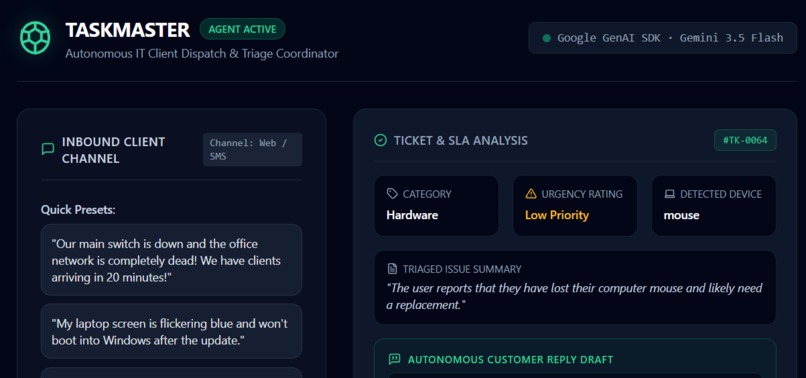Click the Taskmaster green gem logo icon

coord(35,38)
